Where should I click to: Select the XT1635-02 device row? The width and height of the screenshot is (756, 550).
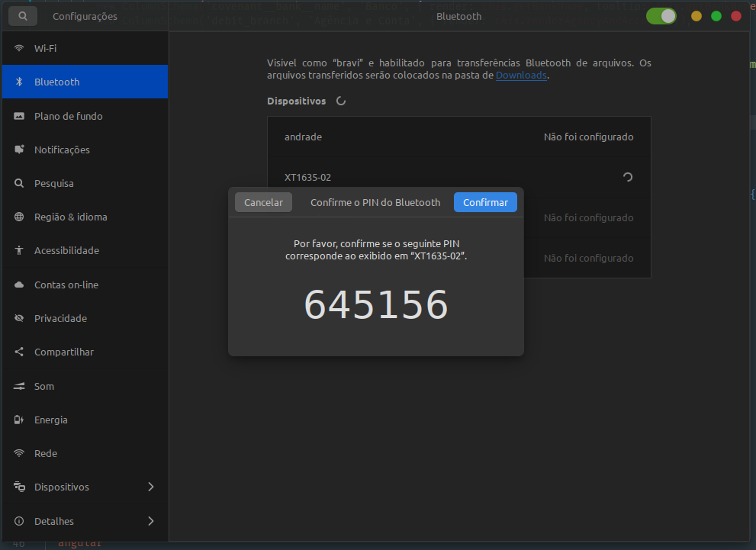(459, 178)
